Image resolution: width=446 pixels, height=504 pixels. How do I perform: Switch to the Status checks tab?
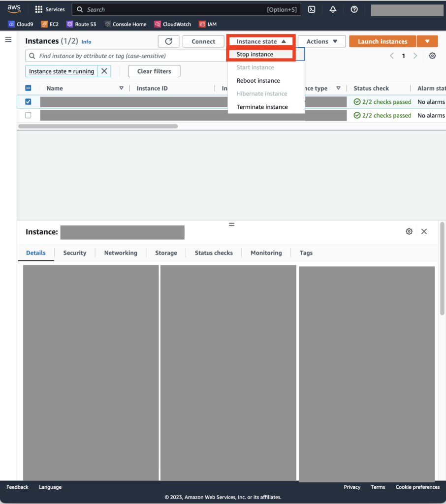(214, 253)
